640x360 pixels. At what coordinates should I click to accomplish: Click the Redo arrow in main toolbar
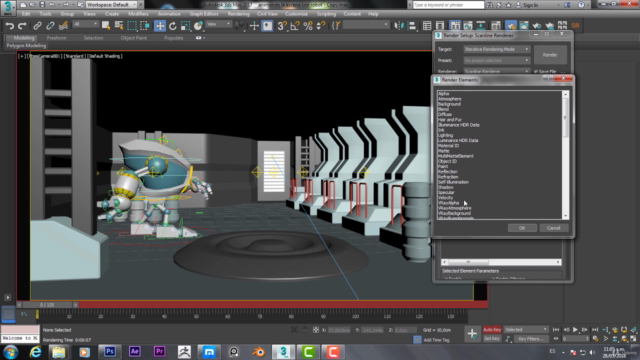coord(22,26)
